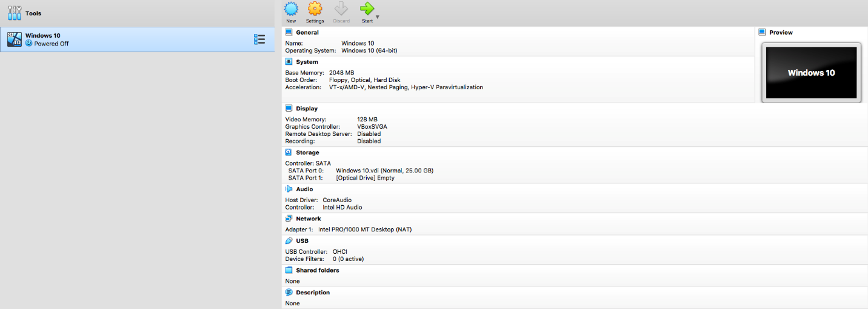Viewport: 868px width, 309px height.
Task: Click the Optical Drive Empty entry
Action: coord(365,178)
